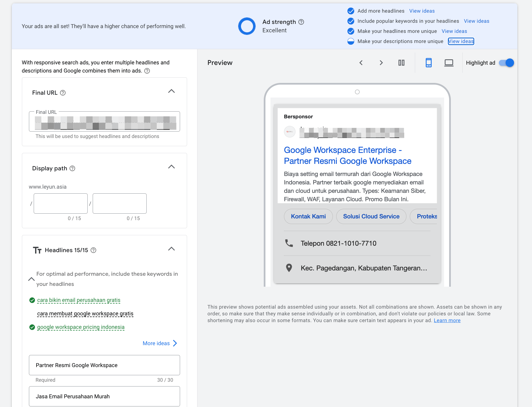This screenshot has height=407, width=532.
Task: Click the Ad strength help icon
Action: click(301, 22)
